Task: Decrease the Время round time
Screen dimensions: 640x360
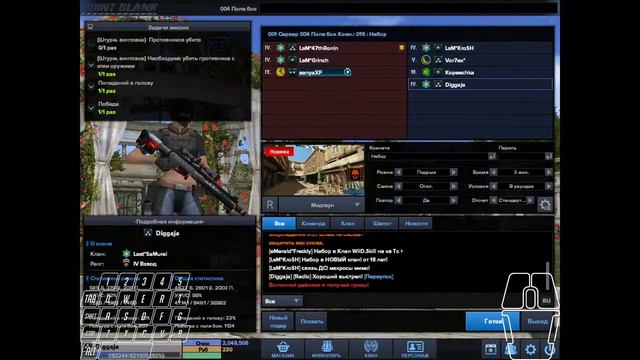Action: (x=493, y=172)
